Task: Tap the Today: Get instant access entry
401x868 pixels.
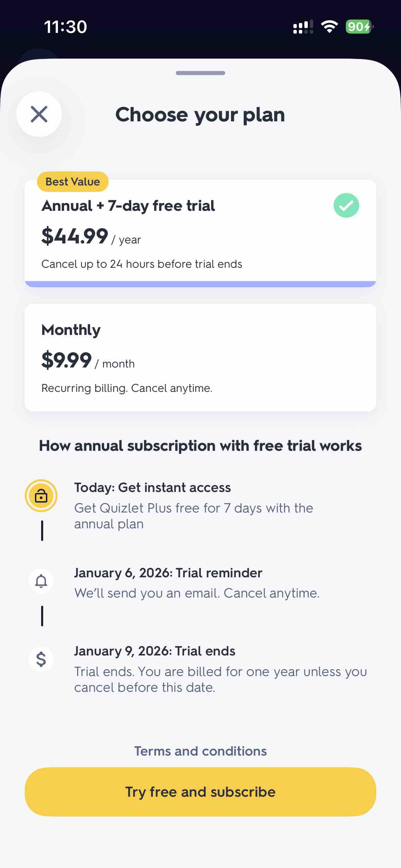Action: [x=153, y=487]
